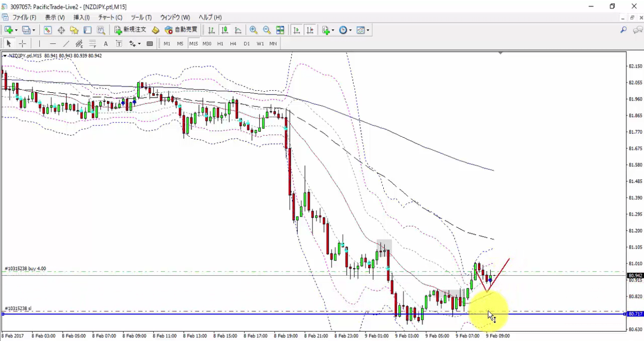The width and height of the screenshot is (644, 341).
Task: Open the ファイル(F) menu
Action: click(x=25, y=17)
